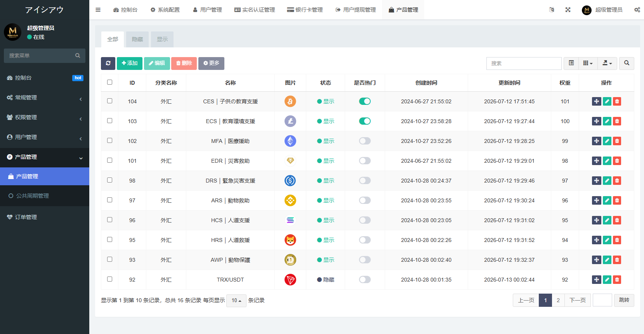Click the red delete icon for ID 104
This screenshot has width=644, height=334.
(x=617, y=101)
